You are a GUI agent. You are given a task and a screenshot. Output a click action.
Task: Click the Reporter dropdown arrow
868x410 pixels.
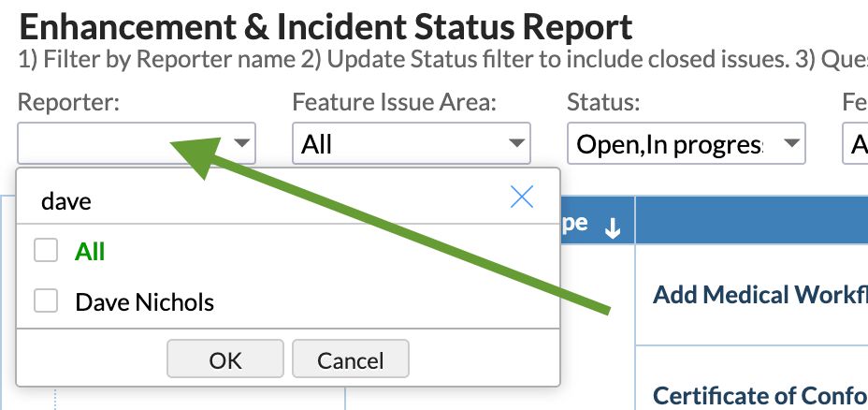(242, 144)
